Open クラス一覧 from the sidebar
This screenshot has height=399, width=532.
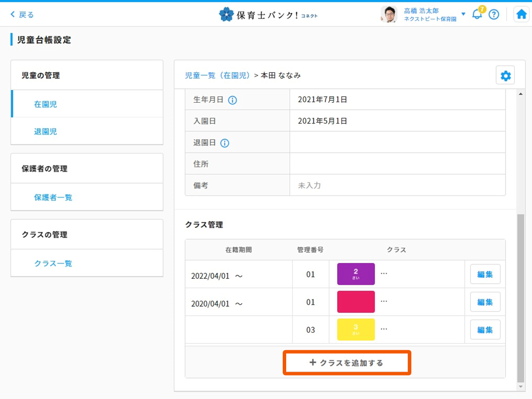coord(53,263)
